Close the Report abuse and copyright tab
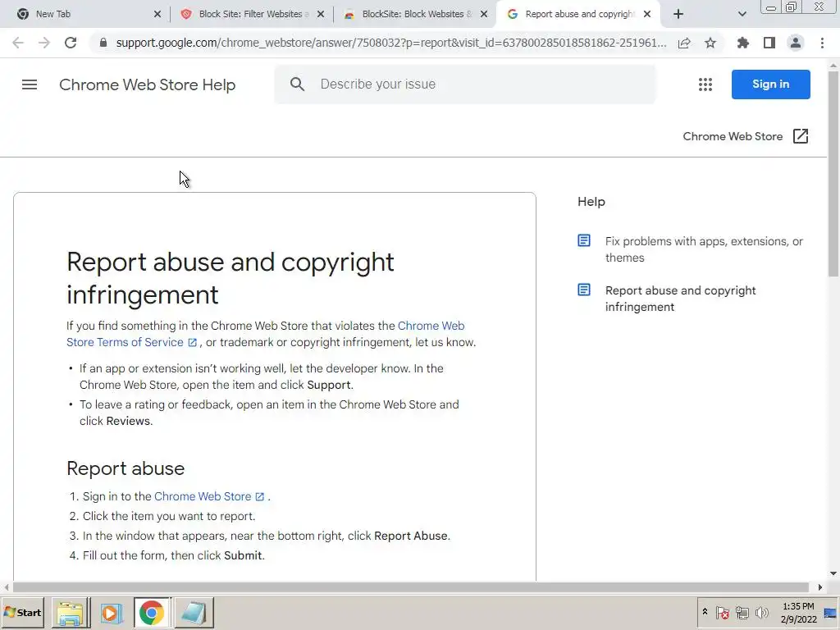Viewport: 840px width, 630px height. (647, 14)
